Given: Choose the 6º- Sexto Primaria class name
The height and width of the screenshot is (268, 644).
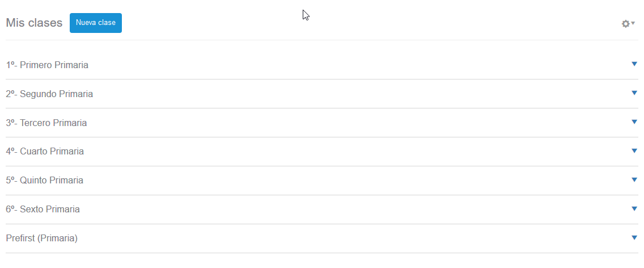Looking at the screenshot, I should [x=43, y=210].
